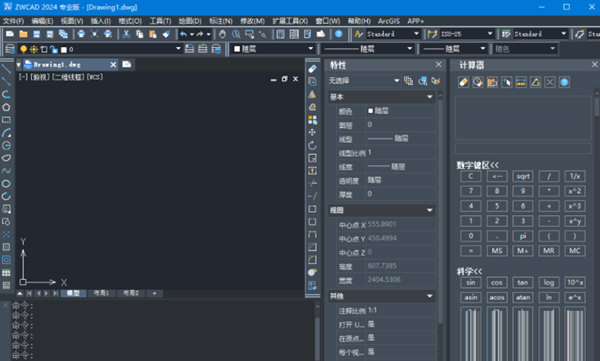Select the Rectangle tool
The image size is (600, 361).
point(6,120)
